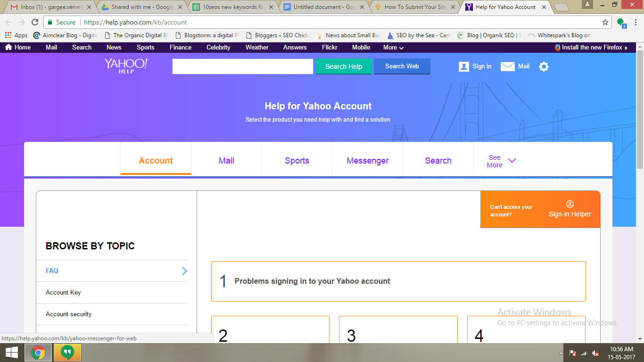
Task: Click the Action Center flag tray icon
Action: [573, 353]
